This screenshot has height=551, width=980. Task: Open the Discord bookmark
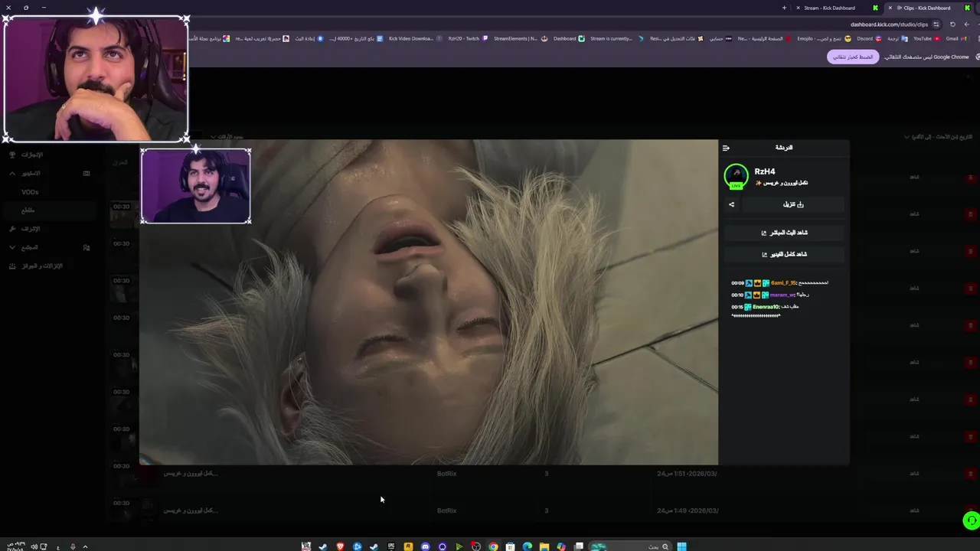tap(868, 38)
